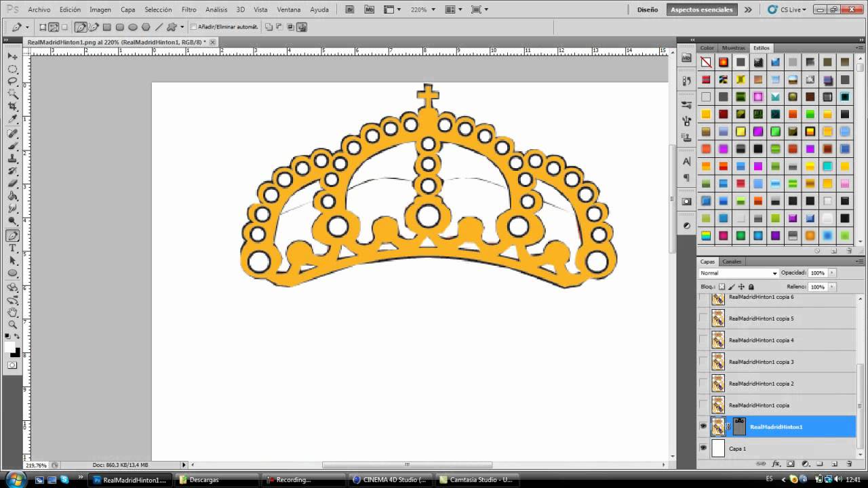The image size is (868, 488).
Task: Select the Clone Stamp tool
Action: pos(12,159)
